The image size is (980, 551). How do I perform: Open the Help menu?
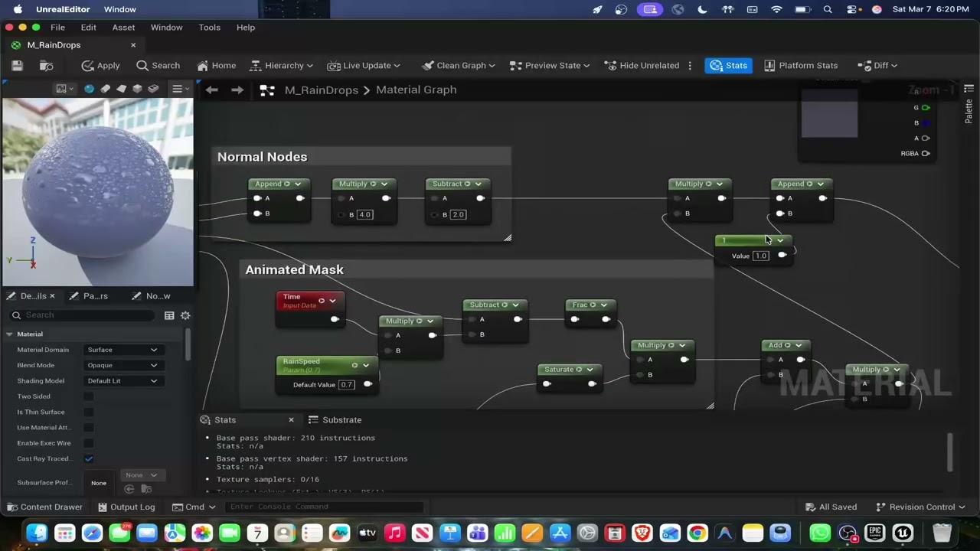coord(246,28)
